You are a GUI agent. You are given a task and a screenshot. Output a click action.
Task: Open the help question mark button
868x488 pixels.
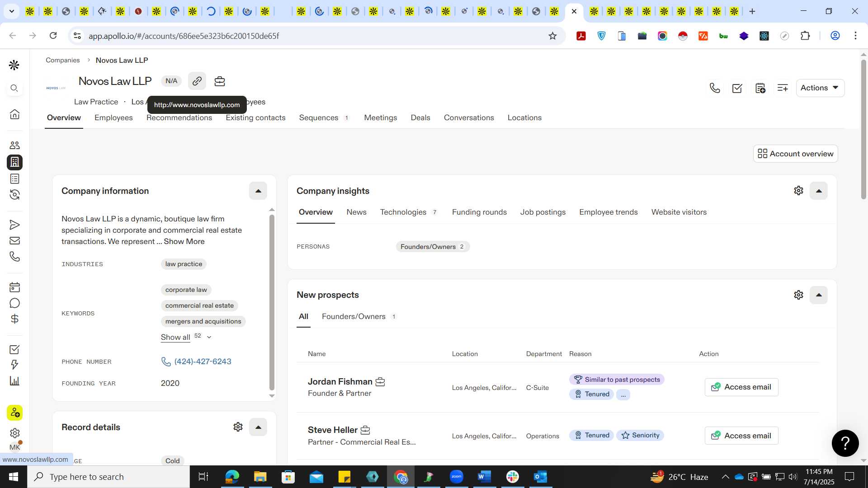[x=845, y=443]
